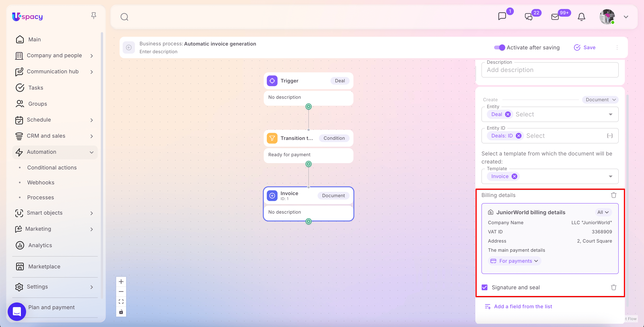The height and width of the screenshot is (327, 644).
Task: Zoom in on the canvas
Action: tap(121, 282)
